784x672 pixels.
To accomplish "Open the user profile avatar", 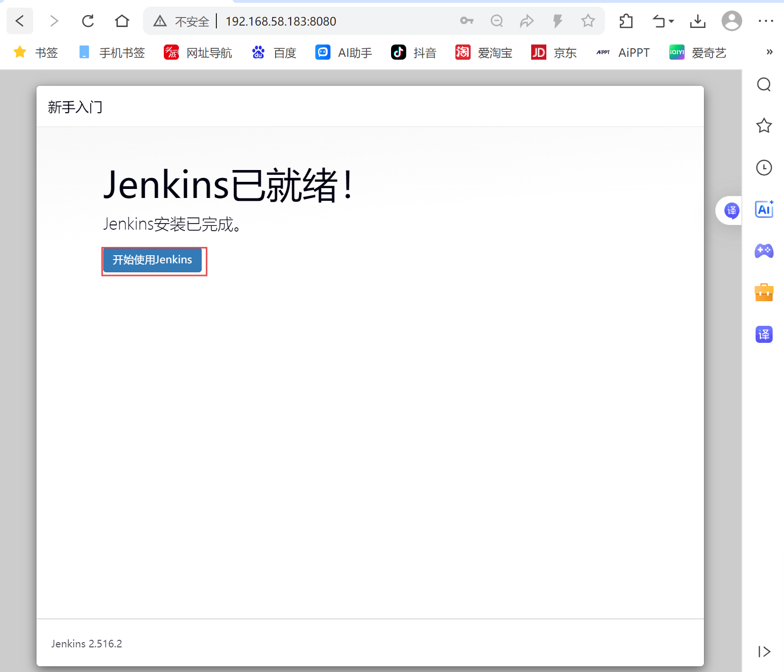I will point(732,21).
